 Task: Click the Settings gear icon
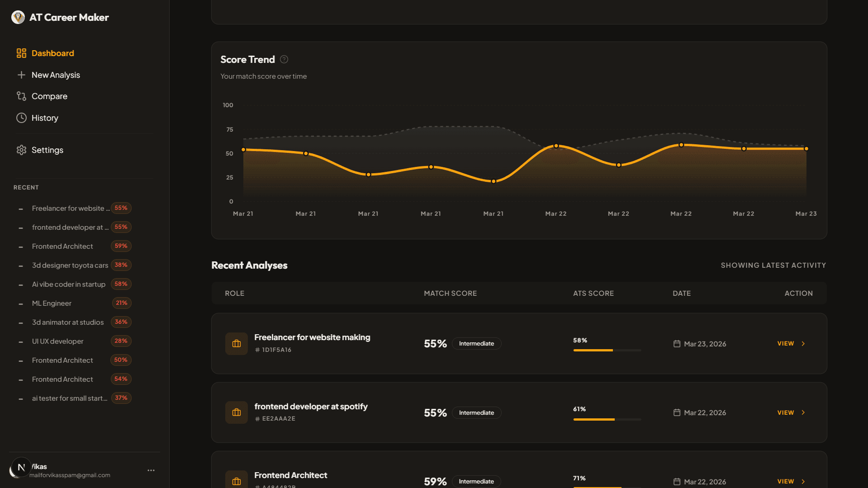21,150
